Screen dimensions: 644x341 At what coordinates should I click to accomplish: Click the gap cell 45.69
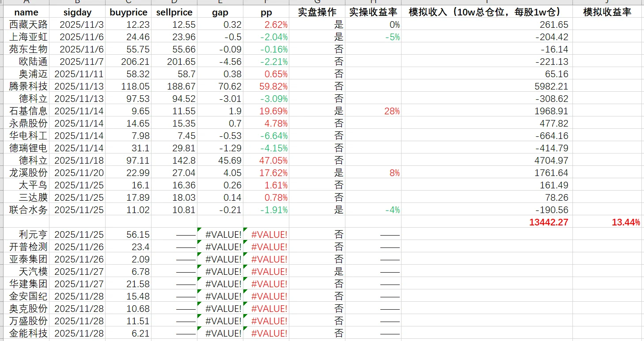[220, 160]
